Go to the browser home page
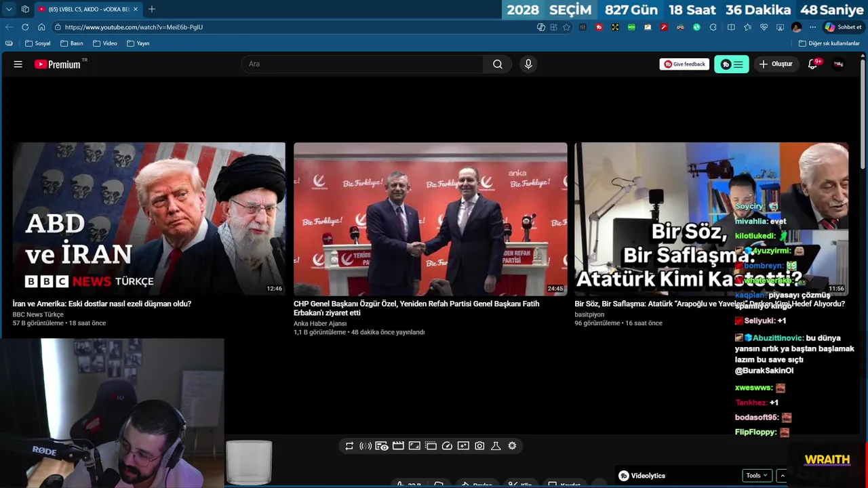Screen dimensions: 868x488 [x=41, y=27]
